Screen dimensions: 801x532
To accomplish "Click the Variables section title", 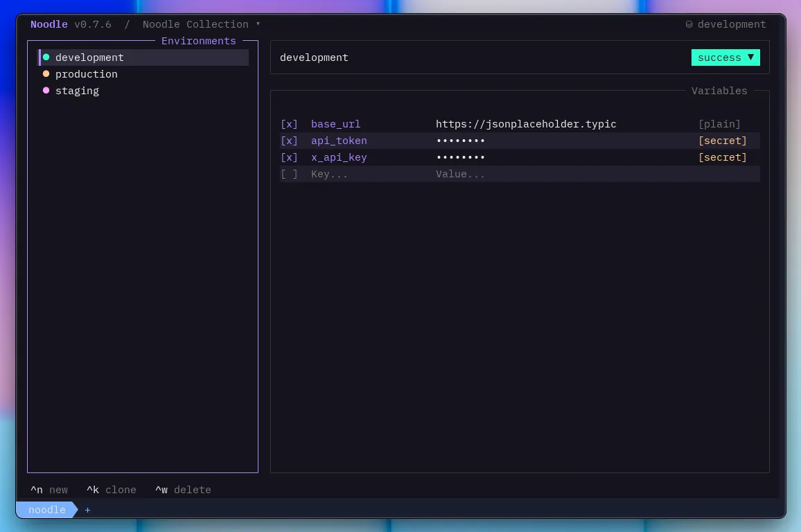I will 719,90.
